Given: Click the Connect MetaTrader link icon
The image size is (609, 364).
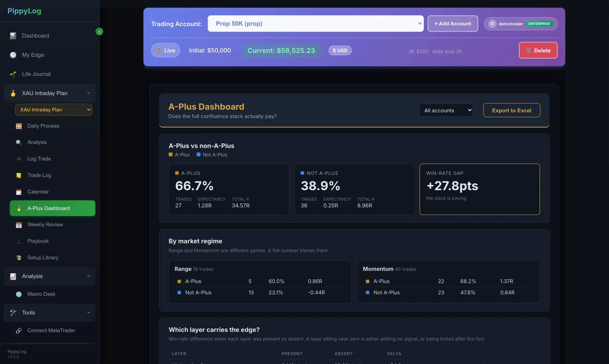Looking at the screenshot, I should click(19, 331).
